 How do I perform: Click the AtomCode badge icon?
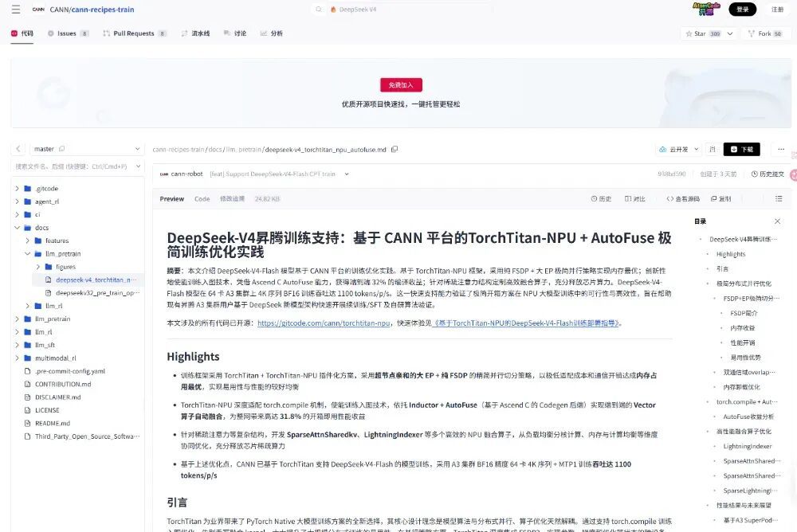tap(706, 9)
